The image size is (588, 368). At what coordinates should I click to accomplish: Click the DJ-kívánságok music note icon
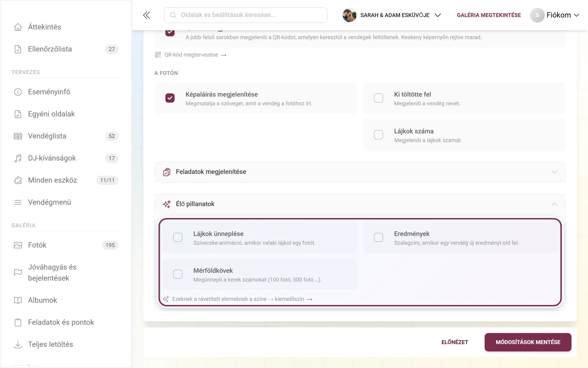click(x=18, y=158)
